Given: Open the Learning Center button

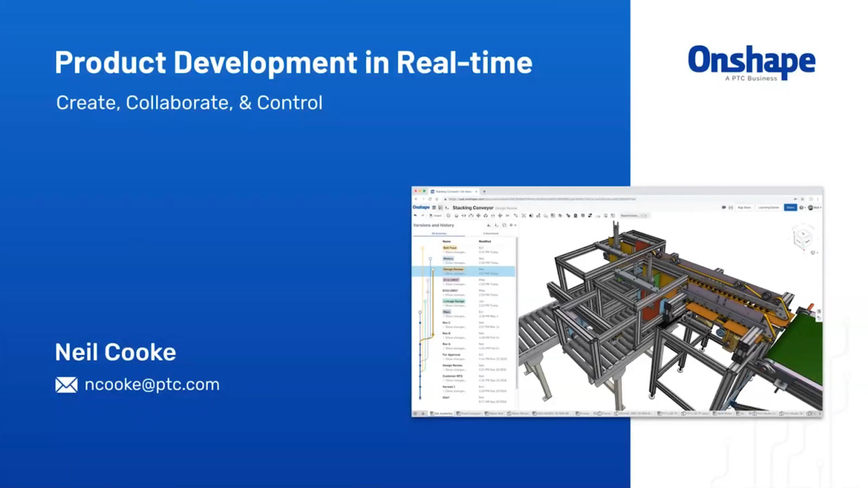Looking at the screenshot, I should pyautogui.click(x=768, y=207).
